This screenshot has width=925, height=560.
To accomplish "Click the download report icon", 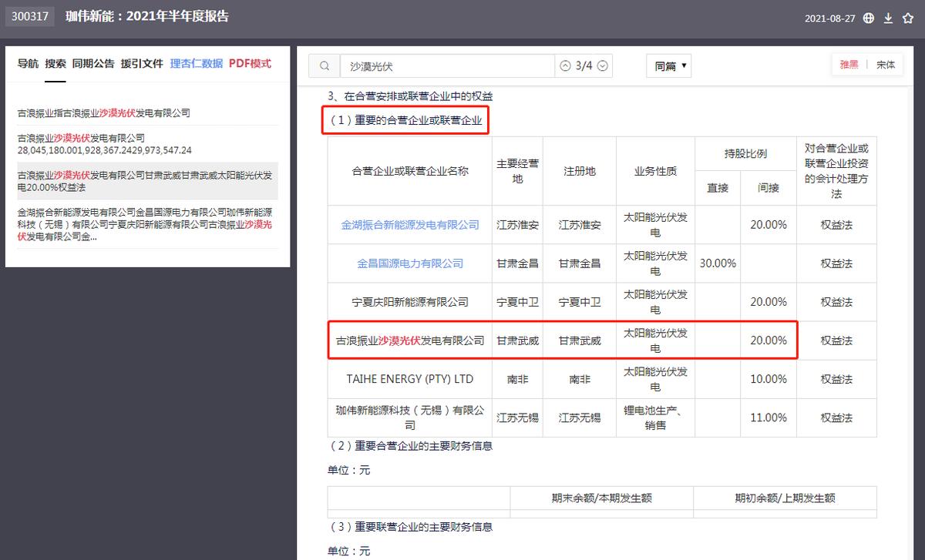I will (888, 18).
